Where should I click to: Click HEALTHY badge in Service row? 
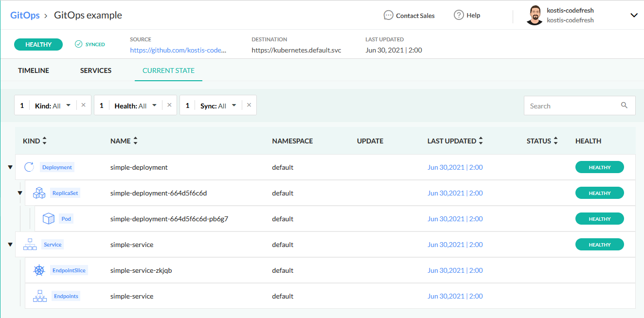click(599, 245)
